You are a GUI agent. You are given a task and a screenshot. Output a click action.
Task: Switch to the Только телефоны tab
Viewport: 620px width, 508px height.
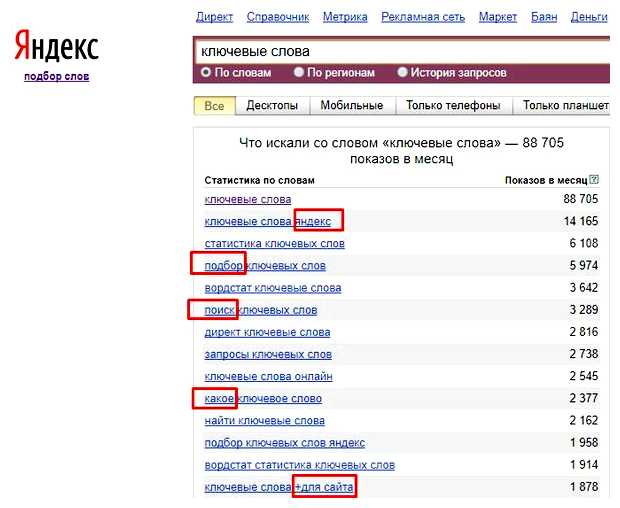(x=453, y=106)
